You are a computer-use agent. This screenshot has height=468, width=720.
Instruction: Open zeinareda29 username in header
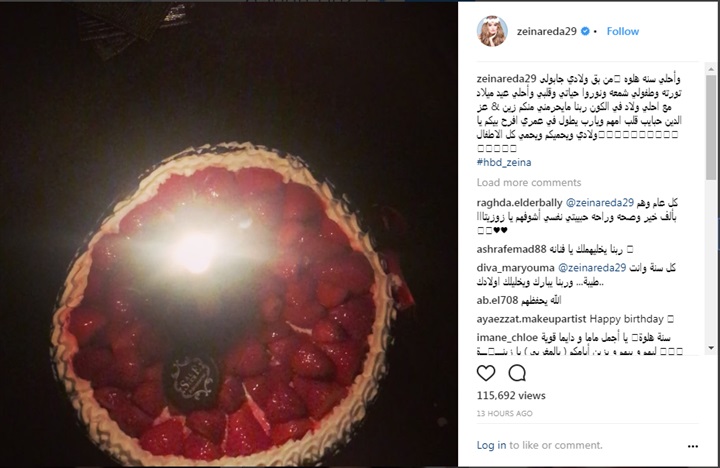[x=546, y=31]
